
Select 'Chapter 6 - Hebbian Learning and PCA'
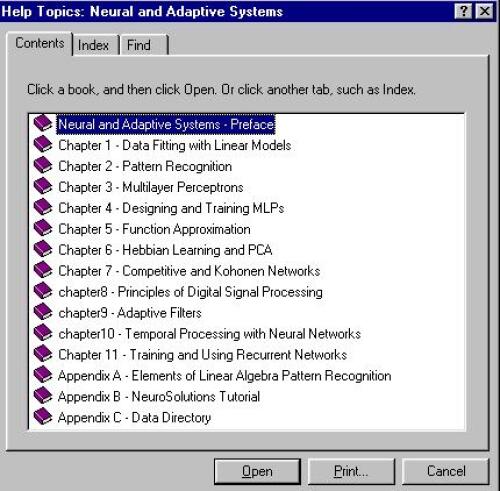(x=165, y=250)
